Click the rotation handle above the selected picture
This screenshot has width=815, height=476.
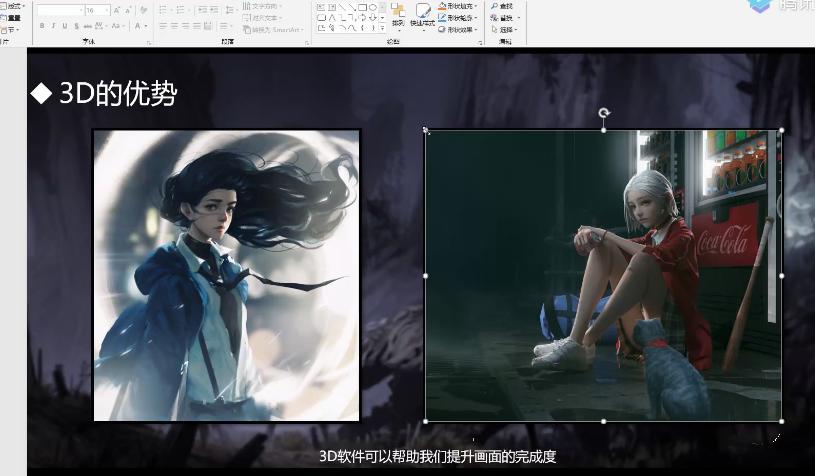tap(603, 113)
